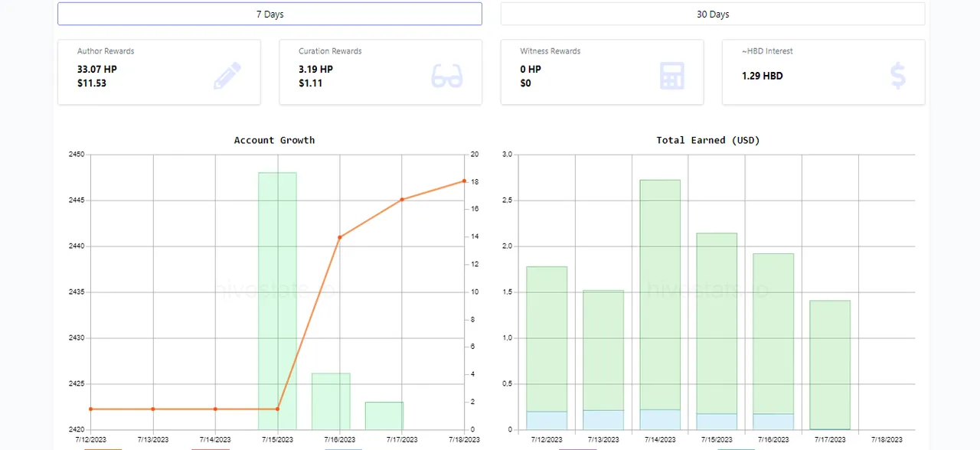Click the orange line point at 7/16/2023
Image resolution: width=980 pixels, height=450 pixels.
click(x=340, y=237)
